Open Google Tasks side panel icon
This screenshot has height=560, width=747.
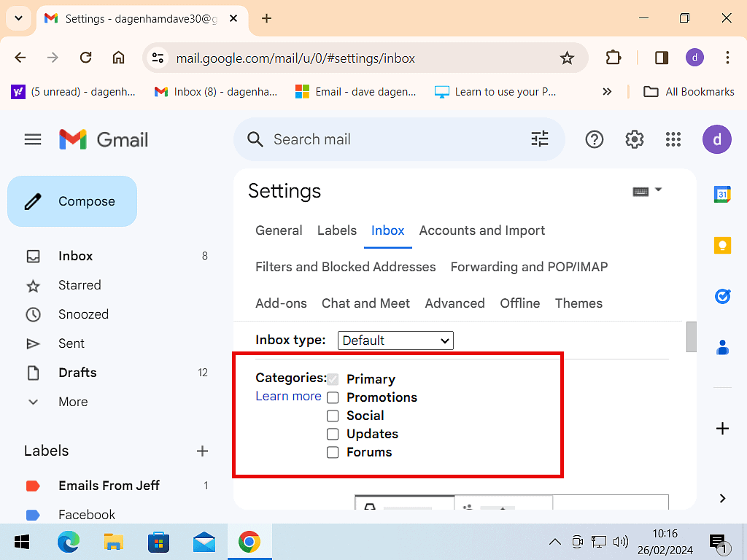click(722, 296)
